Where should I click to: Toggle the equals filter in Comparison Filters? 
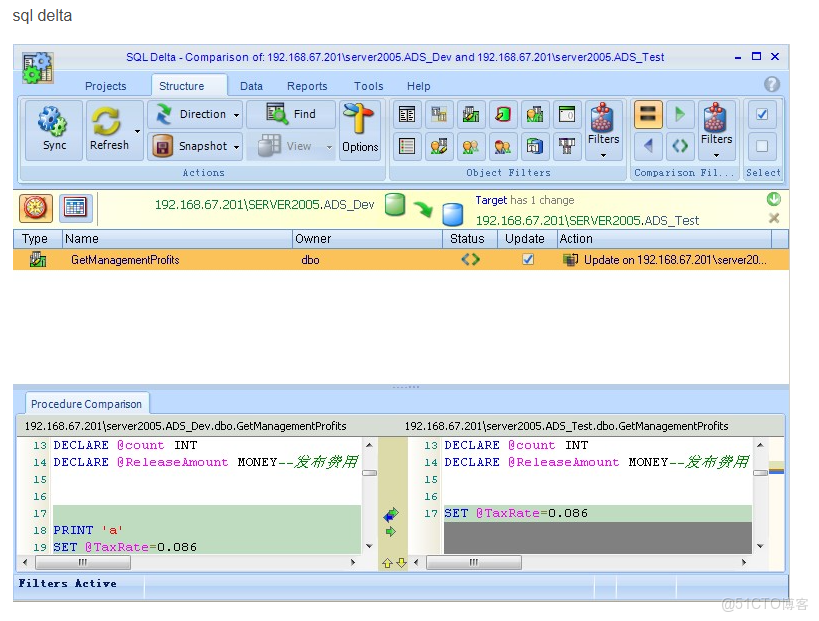tap(648, 114)
